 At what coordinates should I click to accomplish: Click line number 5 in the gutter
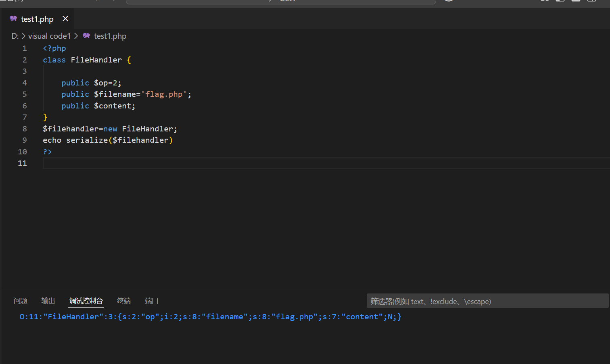25,94
